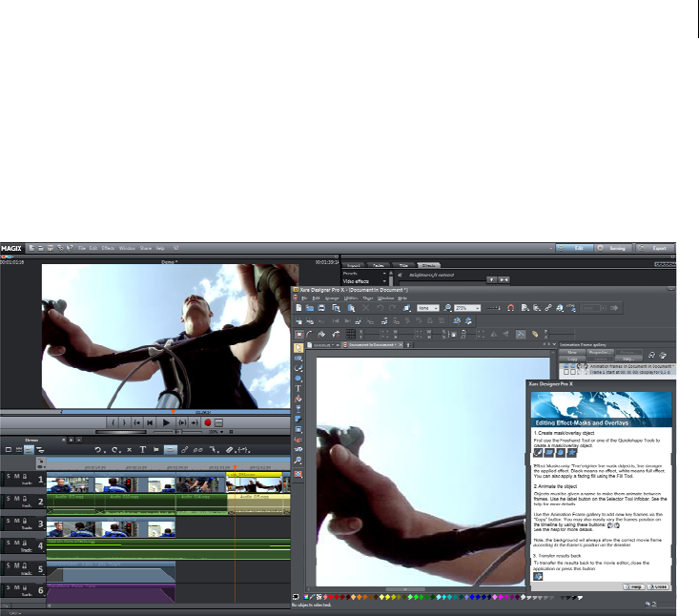
Task: Click the Edit mode button in MAGIX
Action: coord(575,248)
